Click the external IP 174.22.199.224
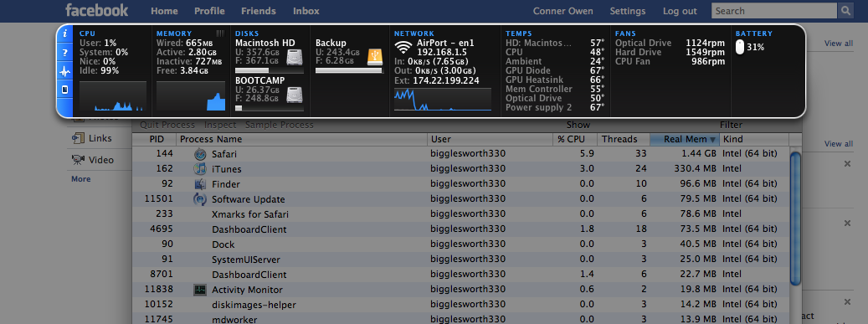Viewport: 868px width, 324px height. click(x=445, y=80)
